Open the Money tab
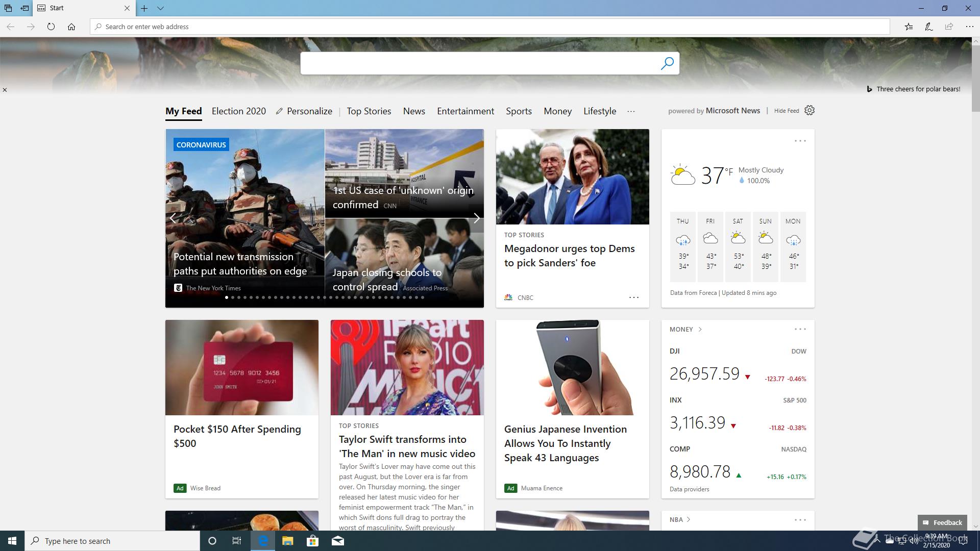 [557, 111]
